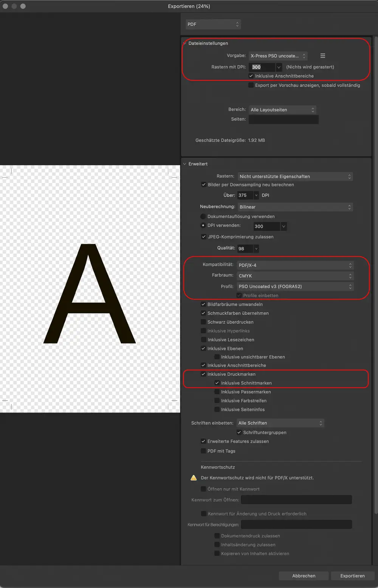
Task: Open the Bereich Alle Layoutseiten dropdown
Action: pos(282,110)
